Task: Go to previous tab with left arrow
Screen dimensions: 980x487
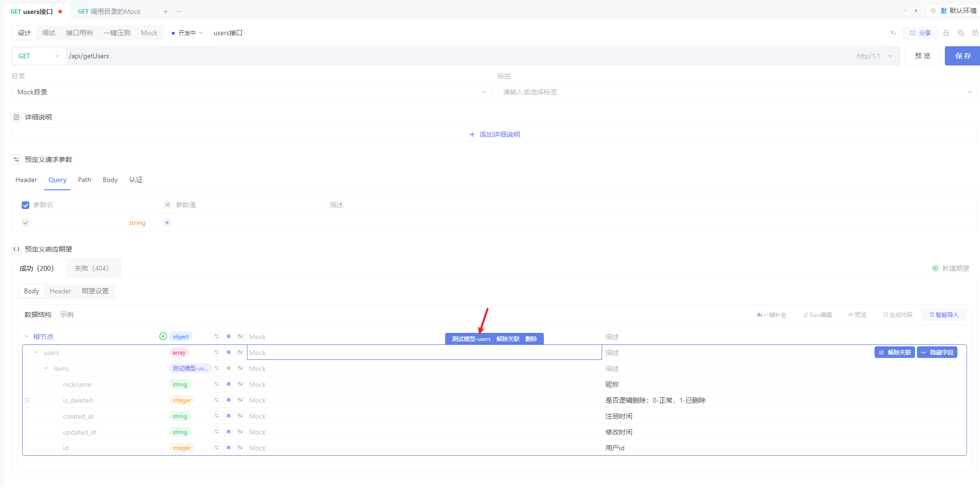Action: tap(905, 11)
